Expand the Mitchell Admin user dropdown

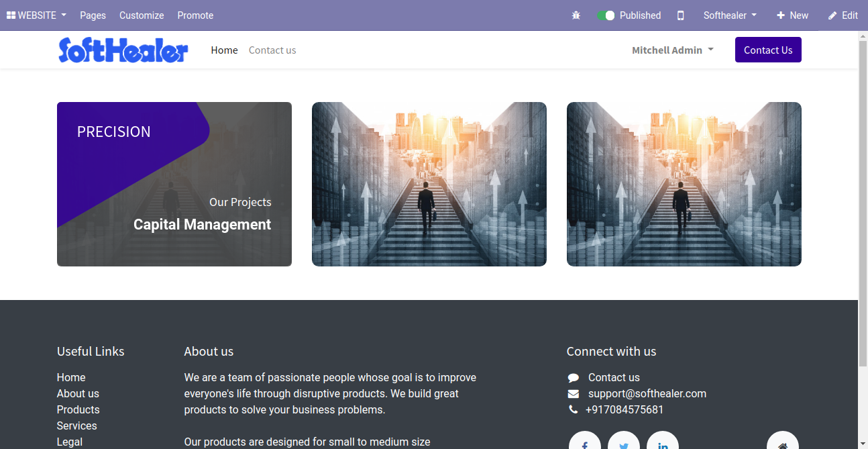673,50
